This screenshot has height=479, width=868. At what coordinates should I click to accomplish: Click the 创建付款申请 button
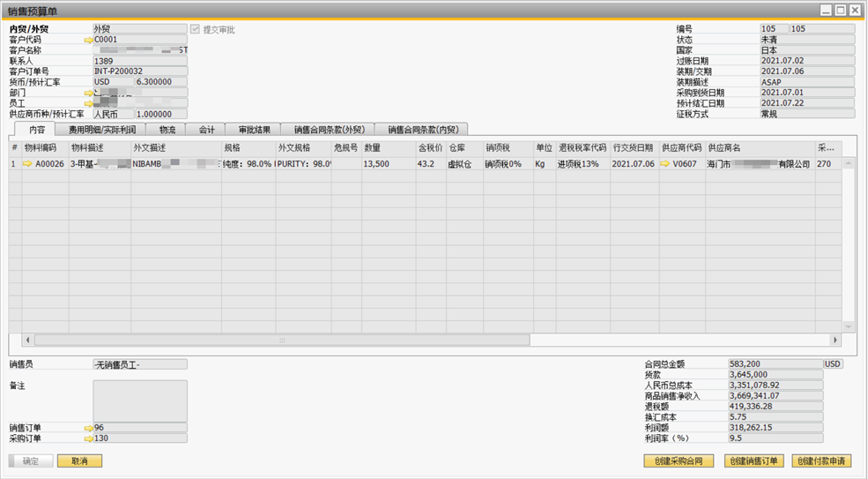(x=821, y=460)
